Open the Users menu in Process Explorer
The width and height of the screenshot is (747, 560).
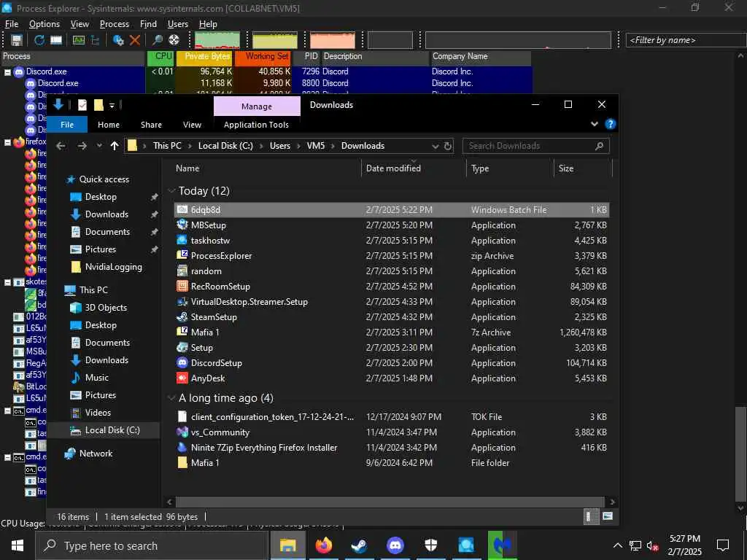(x=178, y=24)
